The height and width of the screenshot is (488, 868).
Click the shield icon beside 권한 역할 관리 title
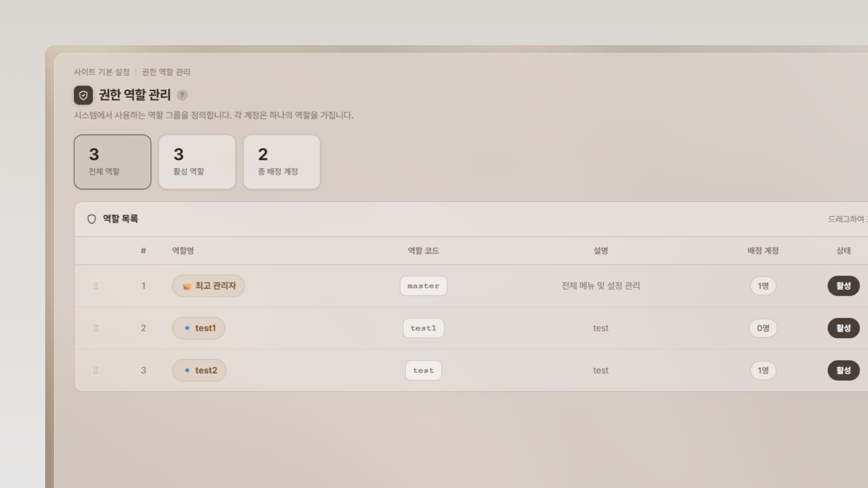pos(83,95)
